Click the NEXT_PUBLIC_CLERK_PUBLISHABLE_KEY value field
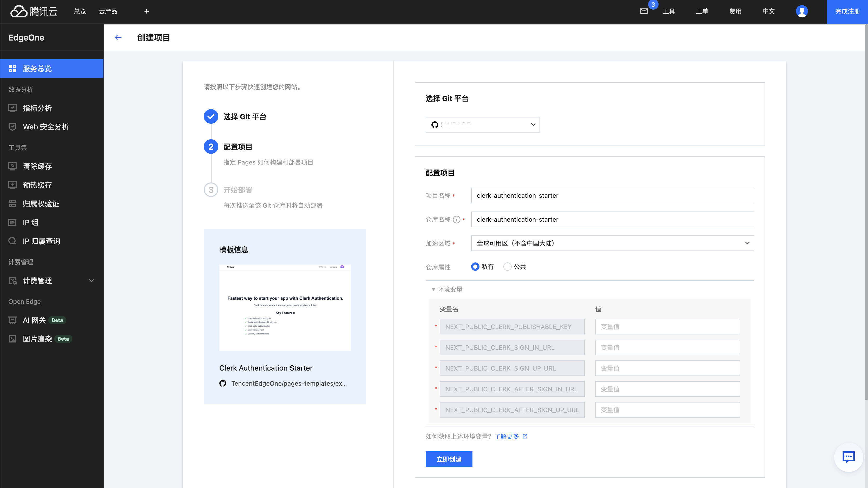The width and height of the screenshot is (868, 488). (667, 327)
